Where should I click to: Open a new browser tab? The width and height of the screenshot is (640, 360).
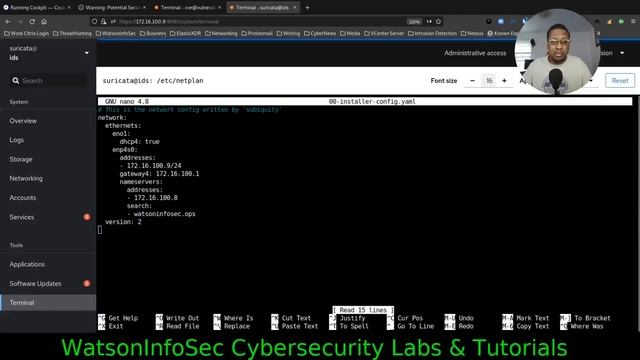(x=307, y=7)
